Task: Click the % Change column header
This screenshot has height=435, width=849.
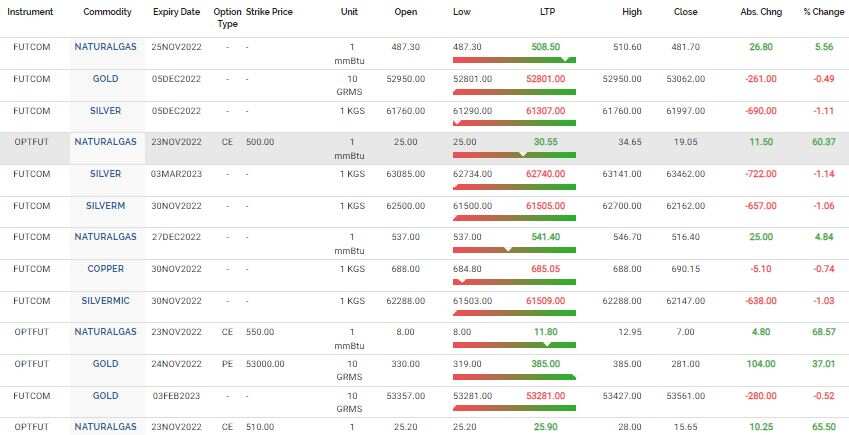Action: (824, 11)
